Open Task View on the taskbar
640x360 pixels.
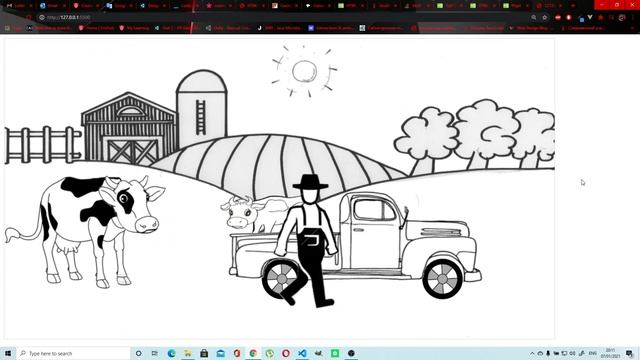pyautogui.click(x=155, y=353)
